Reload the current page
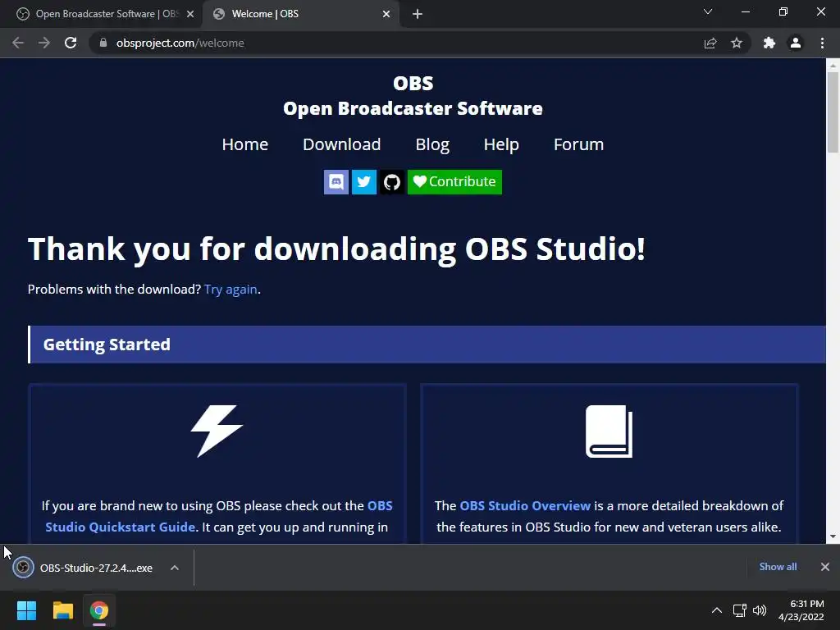Image resolution: width=840 pixels, height=630 pixels. [71, 43]
